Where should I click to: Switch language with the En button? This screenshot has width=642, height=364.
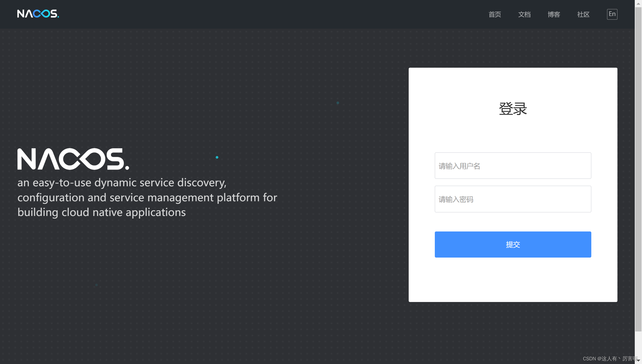point(612,14)
